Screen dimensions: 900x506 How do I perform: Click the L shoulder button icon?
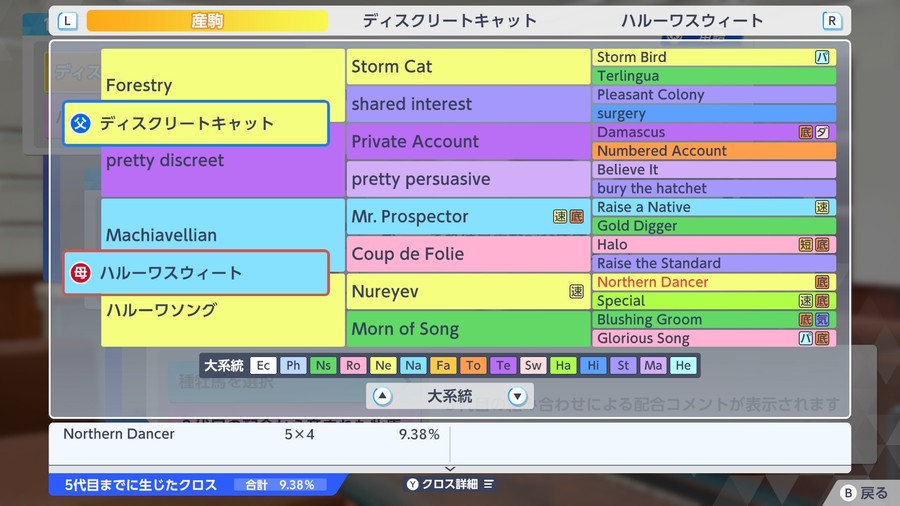(x=67, y=21)
